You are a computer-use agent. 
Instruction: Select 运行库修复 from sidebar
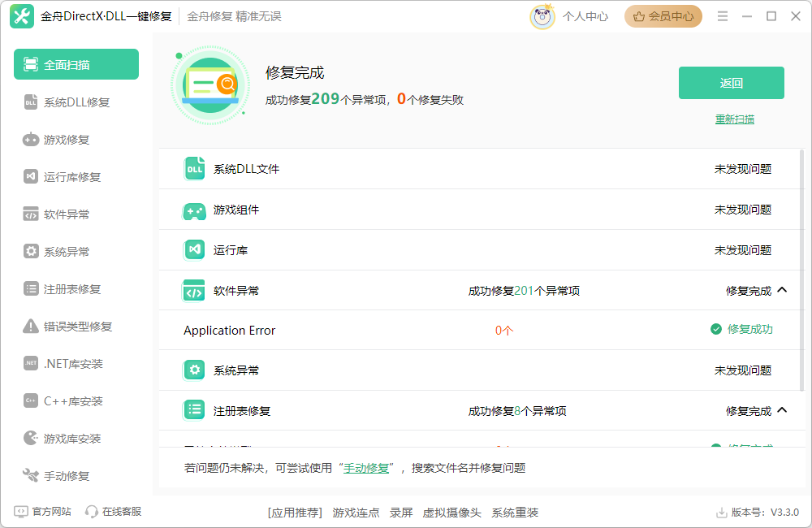72,177
